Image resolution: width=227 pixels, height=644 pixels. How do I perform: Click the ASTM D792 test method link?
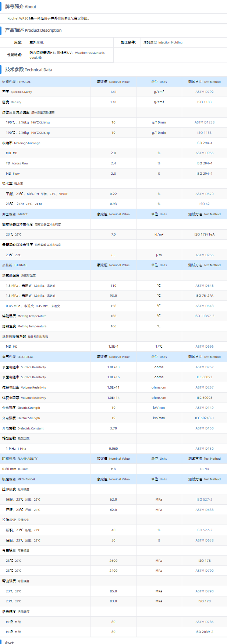point(204,92)
